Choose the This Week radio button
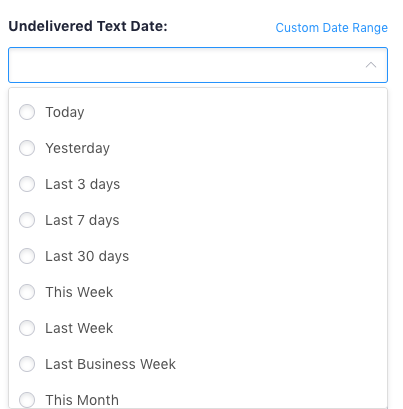This screenshot has height=409, width=403. 27,292
